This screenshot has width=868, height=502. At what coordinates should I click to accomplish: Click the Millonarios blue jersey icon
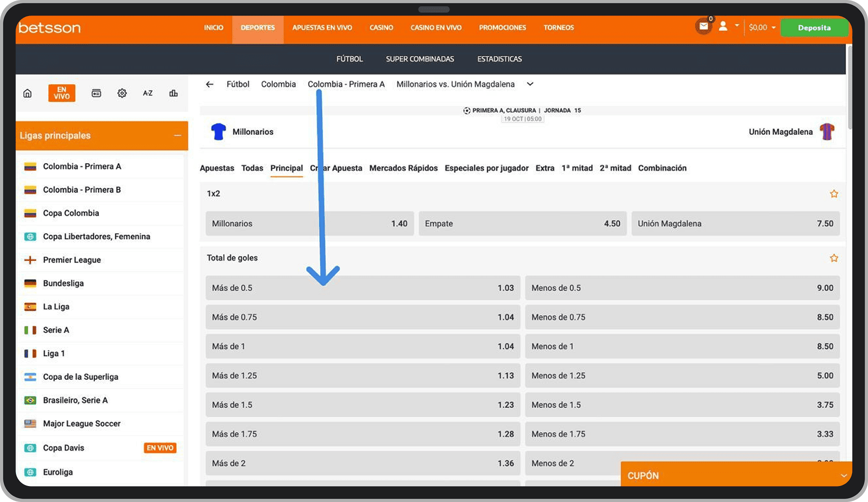click(218, 131)
